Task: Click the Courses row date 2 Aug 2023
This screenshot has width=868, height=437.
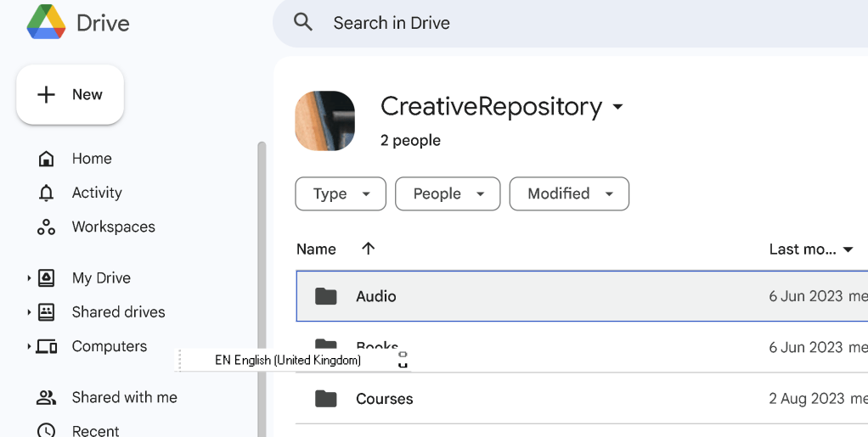Action: (807, 398)
